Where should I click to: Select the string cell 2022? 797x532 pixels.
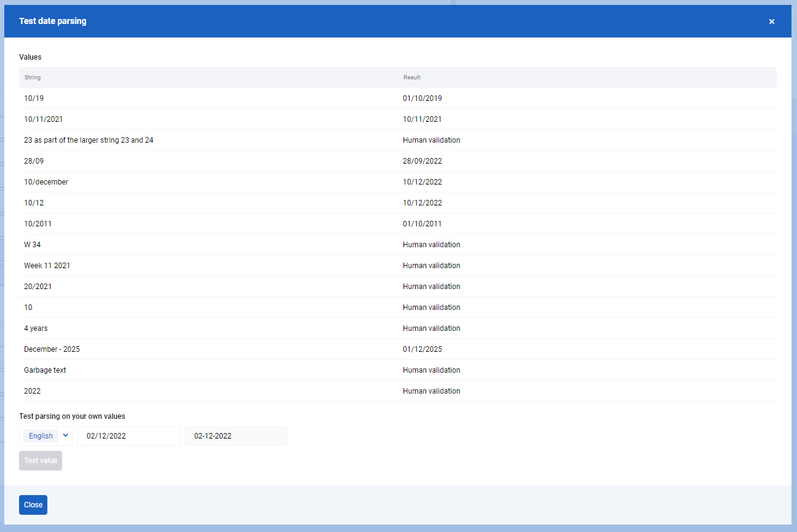coord(32,391)
